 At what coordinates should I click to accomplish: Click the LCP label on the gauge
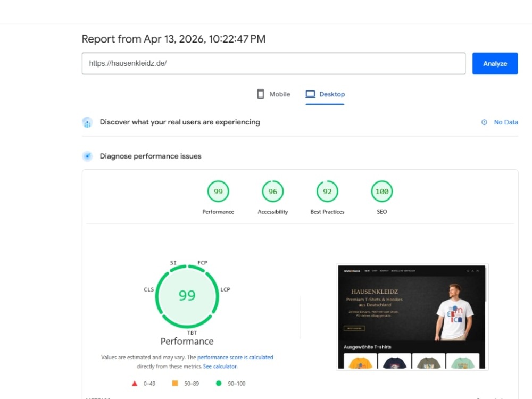225,289
